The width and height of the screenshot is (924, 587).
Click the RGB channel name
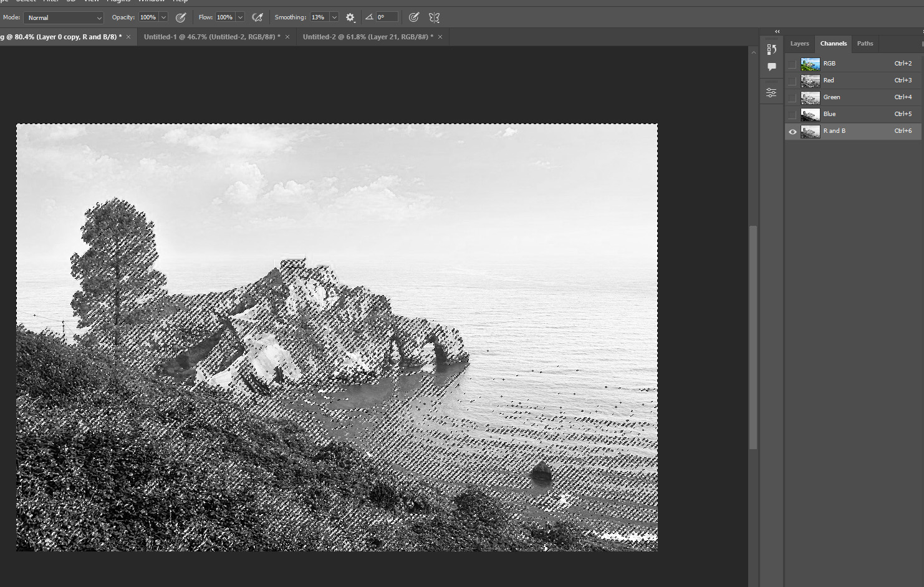click(x=829, y=64)
